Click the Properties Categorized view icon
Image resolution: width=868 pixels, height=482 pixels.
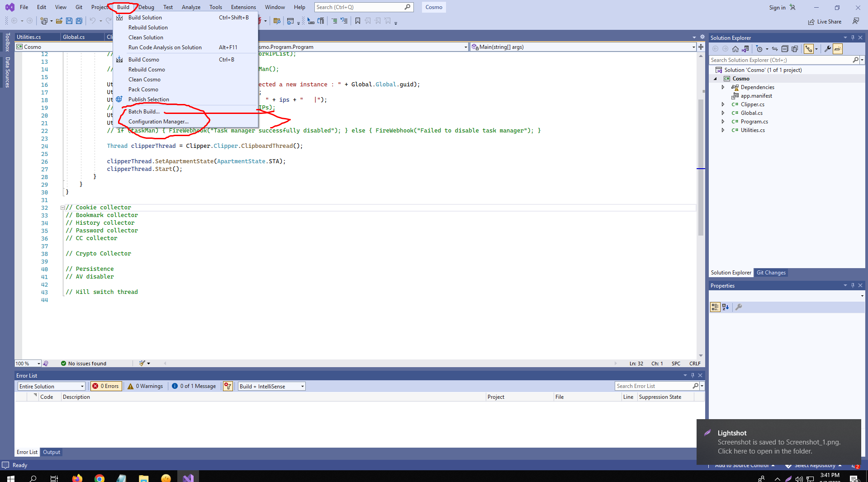click(x=715, y=307)
